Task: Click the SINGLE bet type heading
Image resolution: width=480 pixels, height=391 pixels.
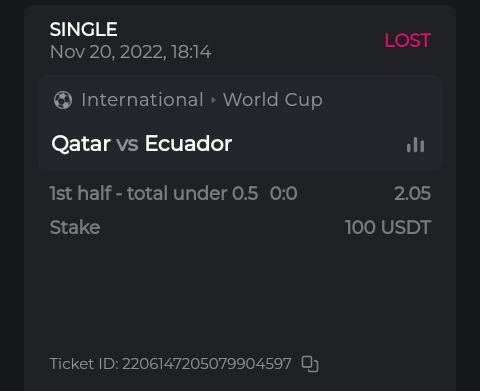Action: pos(83,29)
